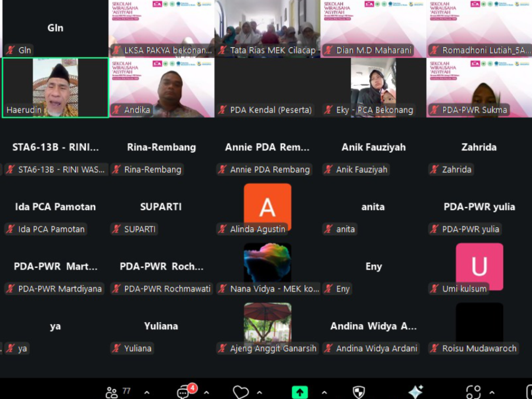The image size is (532, 399).
Task: Expand the arrow next to Reactions
Action: click(260, 393)
